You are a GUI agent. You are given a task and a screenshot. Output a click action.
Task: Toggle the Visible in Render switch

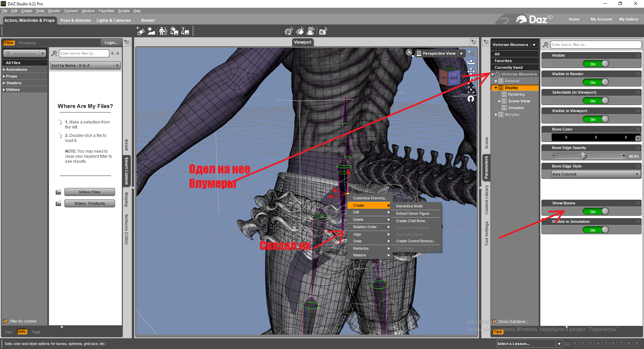click(x=595, y=82)
